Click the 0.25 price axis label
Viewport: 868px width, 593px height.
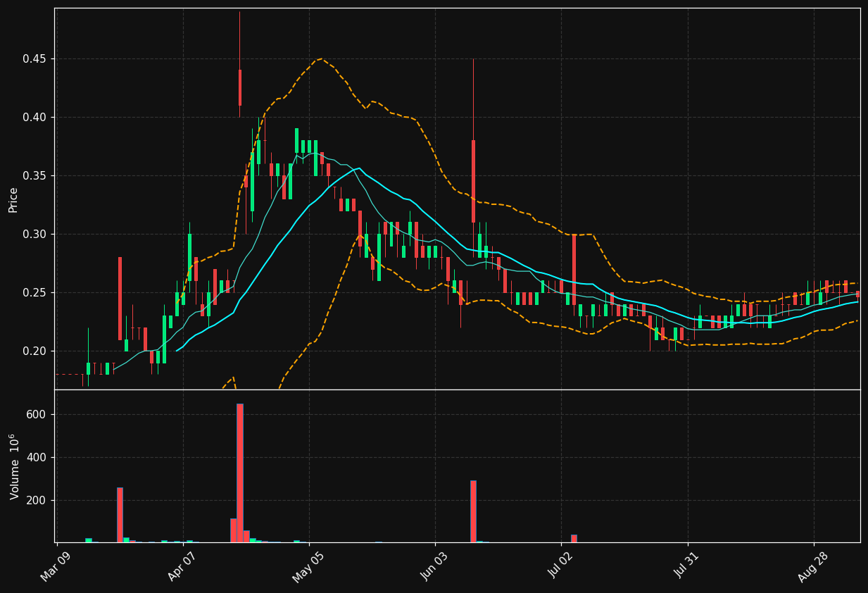tap(35, 292)
